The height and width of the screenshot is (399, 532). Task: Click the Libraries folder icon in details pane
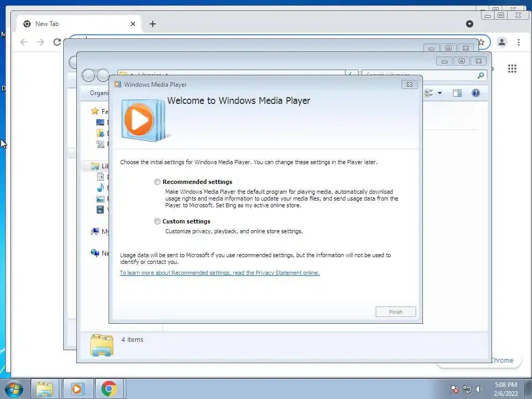(102, 345)
